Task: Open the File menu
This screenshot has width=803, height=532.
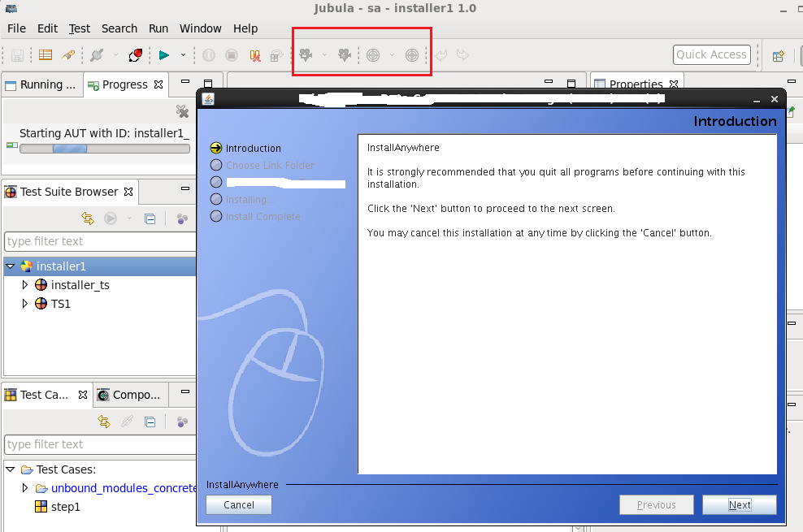Action: pyautogui.click(x=16, y=28)
